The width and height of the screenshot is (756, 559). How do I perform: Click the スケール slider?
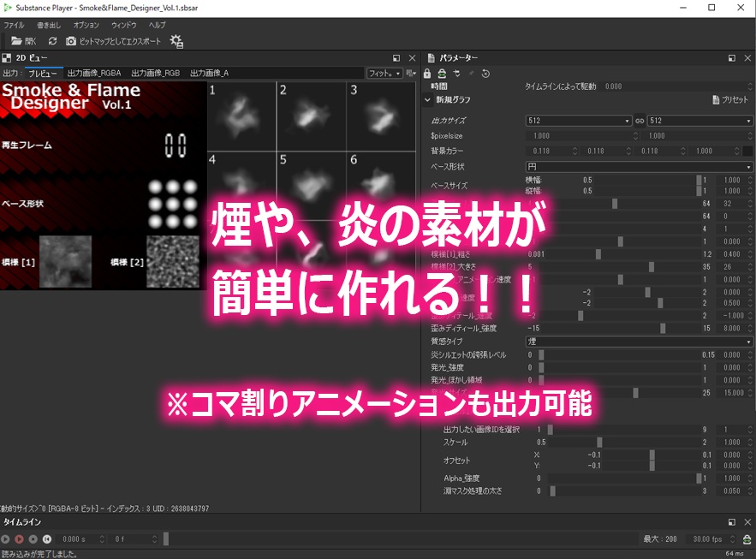pos(625,442)
